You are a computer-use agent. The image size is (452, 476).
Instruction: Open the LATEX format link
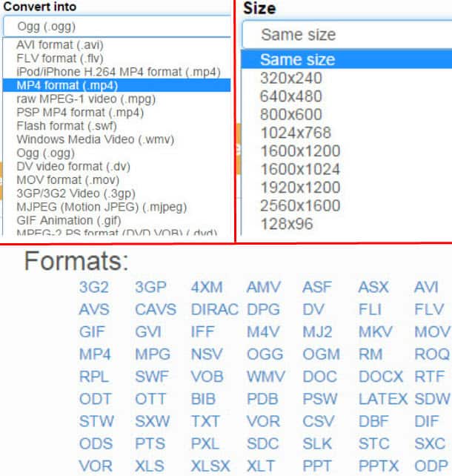[383, 399]
